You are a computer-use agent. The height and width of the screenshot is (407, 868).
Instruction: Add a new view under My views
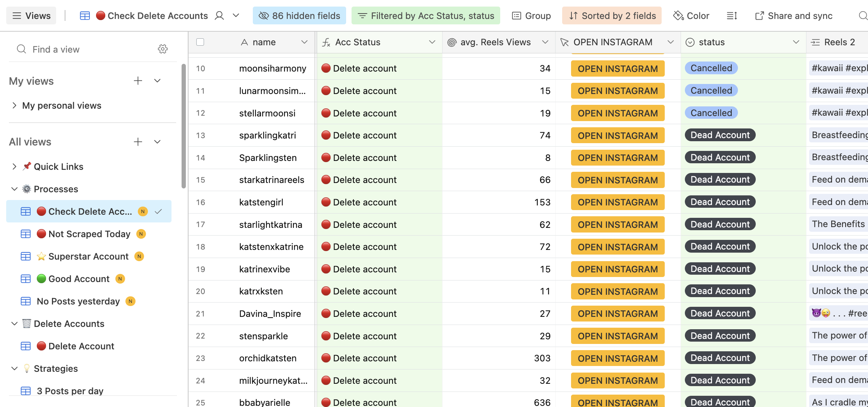[138, 81]
